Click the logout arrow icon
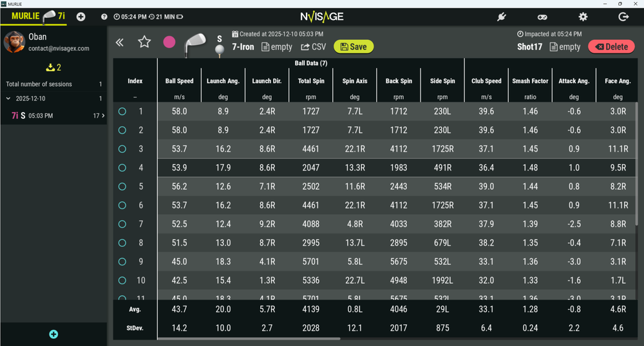Image resolution: width=644 pixels, height=346 pixels. [x=623, y=17]
